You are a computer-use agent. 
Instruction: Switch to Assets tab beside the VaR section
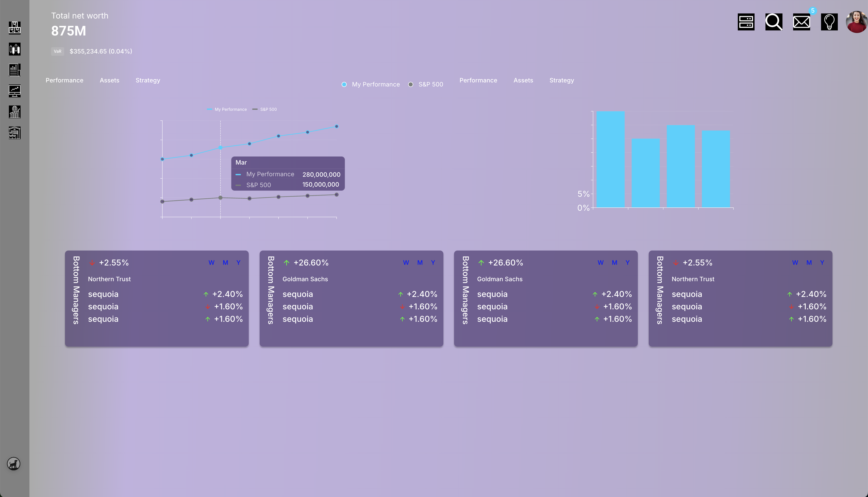[109, 81]
